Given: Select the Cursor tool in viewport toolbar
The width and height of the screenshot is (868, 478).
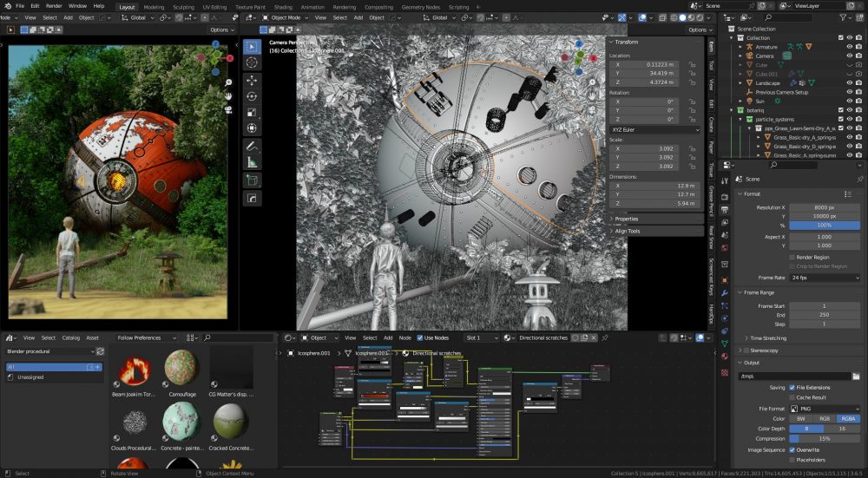Looking at the screenshot, I should (252, 62).
